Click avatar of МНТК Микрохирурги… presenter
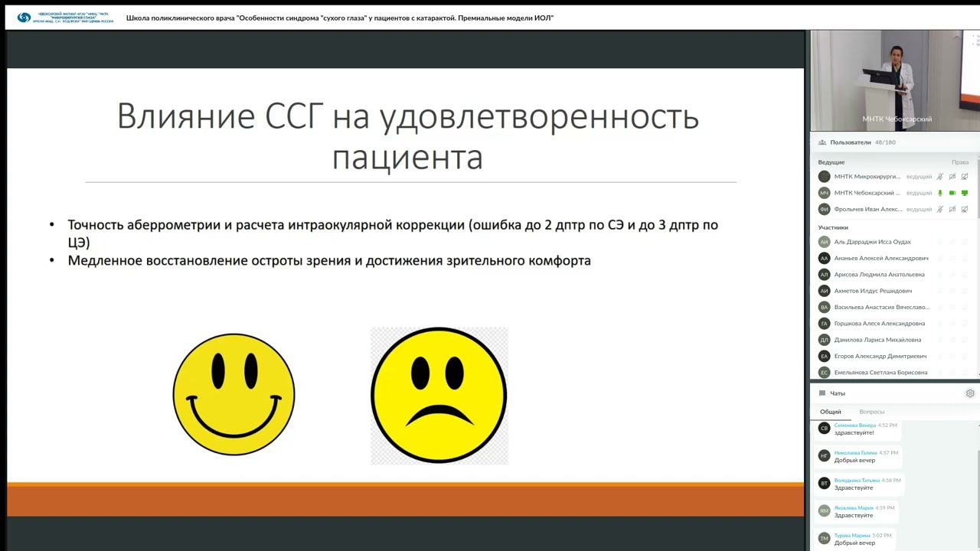 point(825,177)
